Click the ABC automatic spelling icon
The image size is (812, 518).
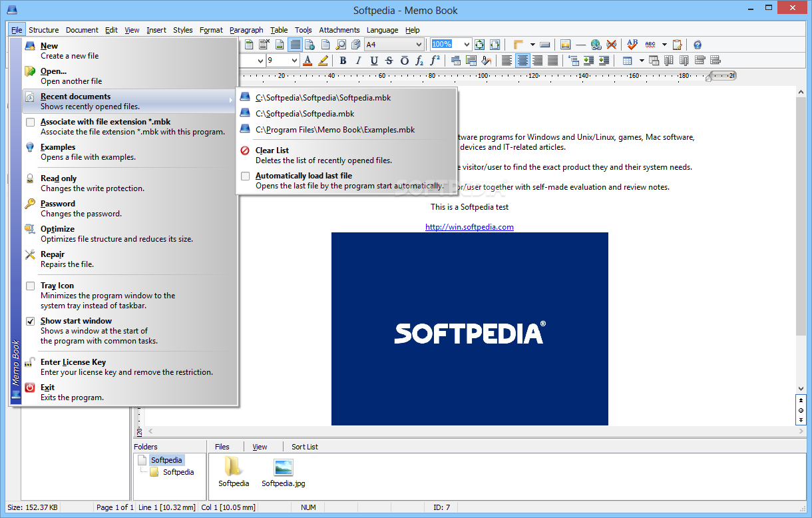[650, 45]
